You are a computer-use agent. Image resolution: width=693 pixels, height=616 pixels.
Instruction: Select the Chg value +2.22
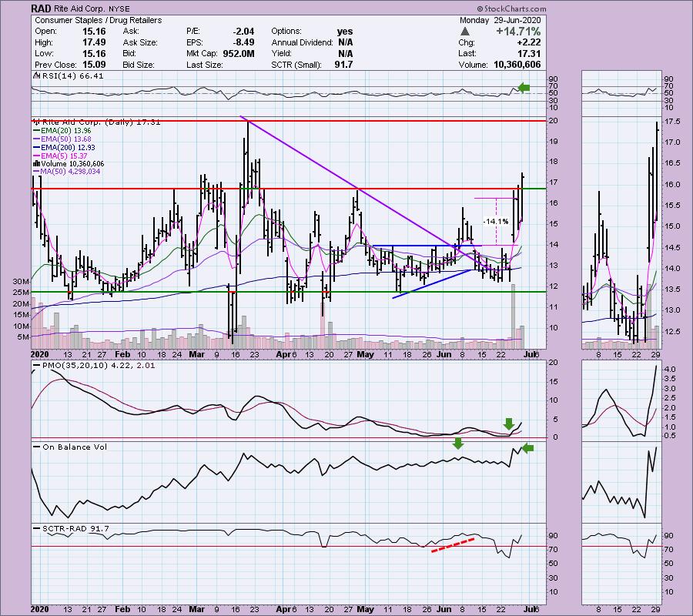(x=530, y=42)
